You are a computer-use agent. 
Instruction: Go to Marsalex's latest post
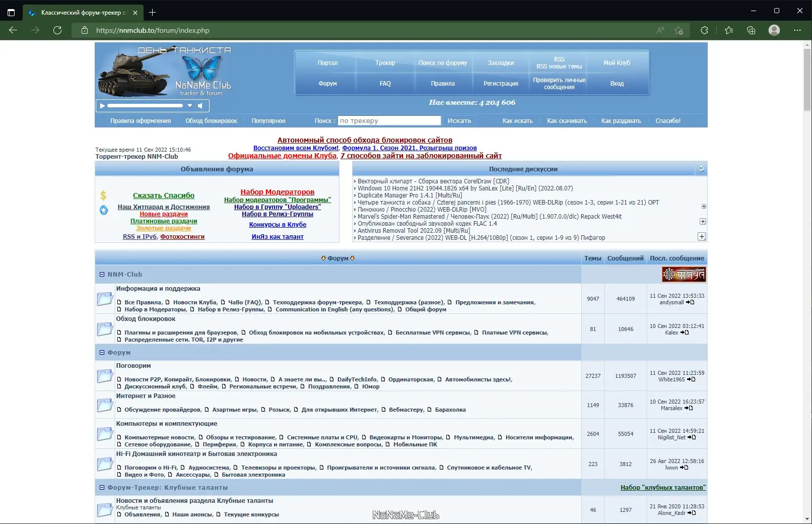coord(689,408)
